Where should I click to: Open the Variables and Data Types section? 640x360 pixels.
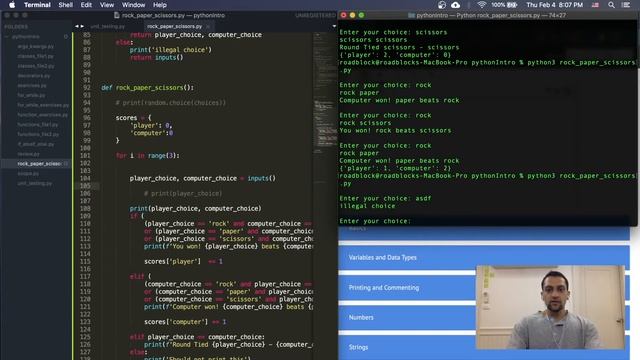484,258
